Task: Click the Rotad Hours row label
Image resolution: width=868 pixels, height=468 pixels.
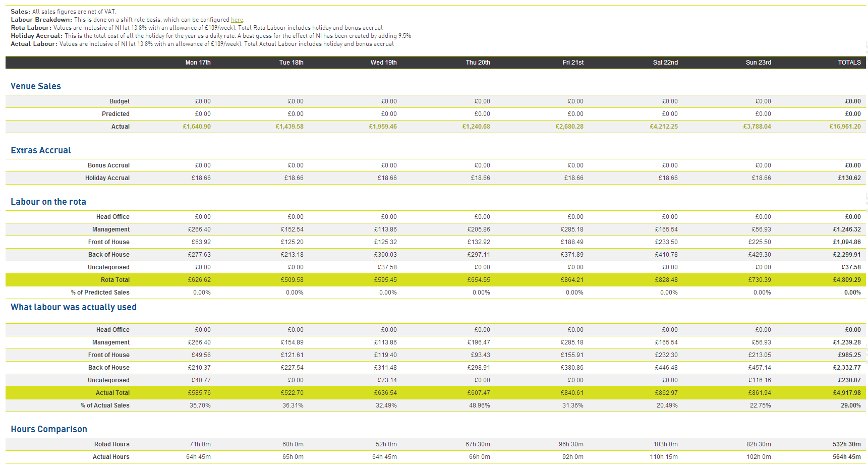Action: 111,444
